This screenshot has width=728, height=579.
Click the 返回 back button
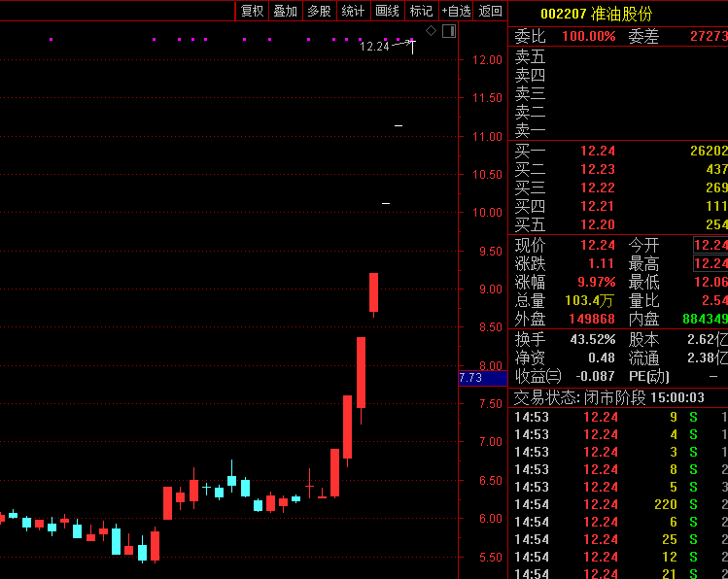click(491, 11)
